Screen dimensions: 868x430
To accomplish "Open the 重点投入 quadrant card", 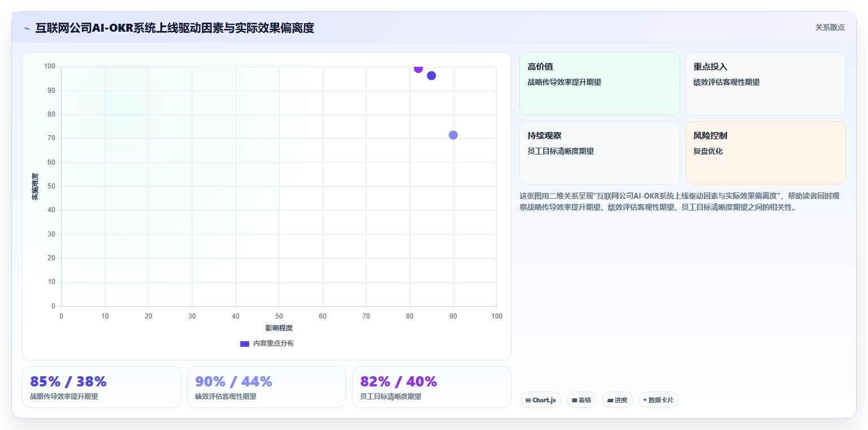I will [x=766, y=84].
